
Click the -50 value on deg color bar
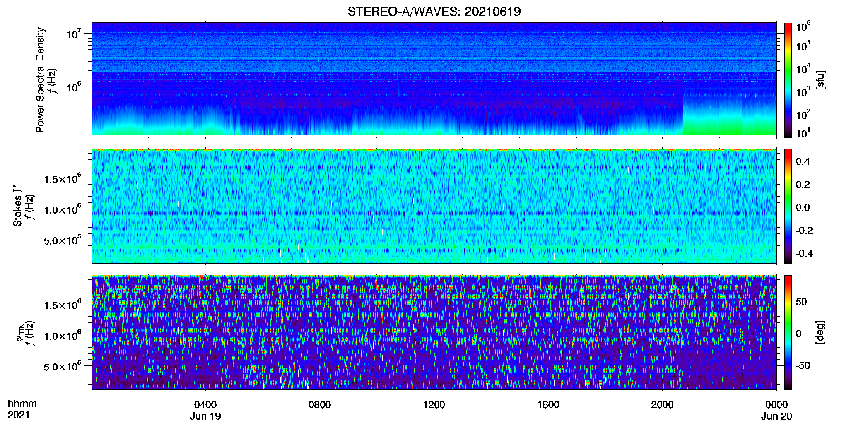[x=803, y=366]
